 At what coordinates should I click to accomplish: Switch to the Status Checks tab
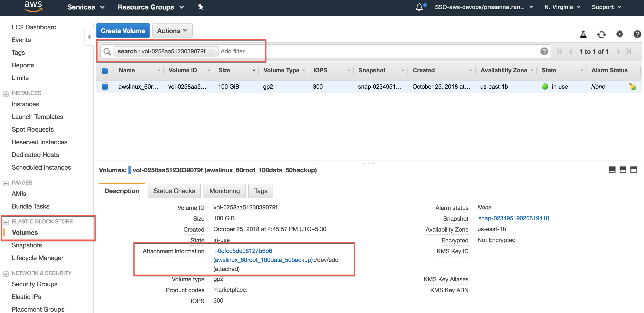click(174, 191)
